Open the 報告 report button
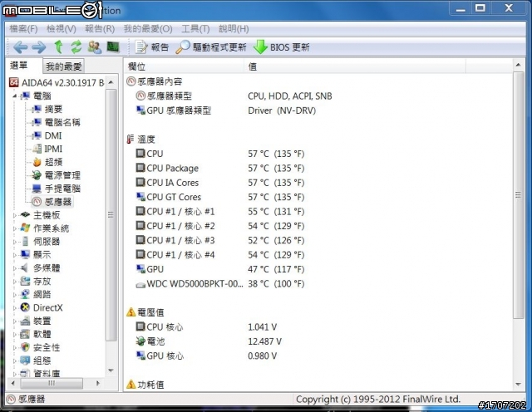This screenshot has width=532, height=412. (152, 47)
